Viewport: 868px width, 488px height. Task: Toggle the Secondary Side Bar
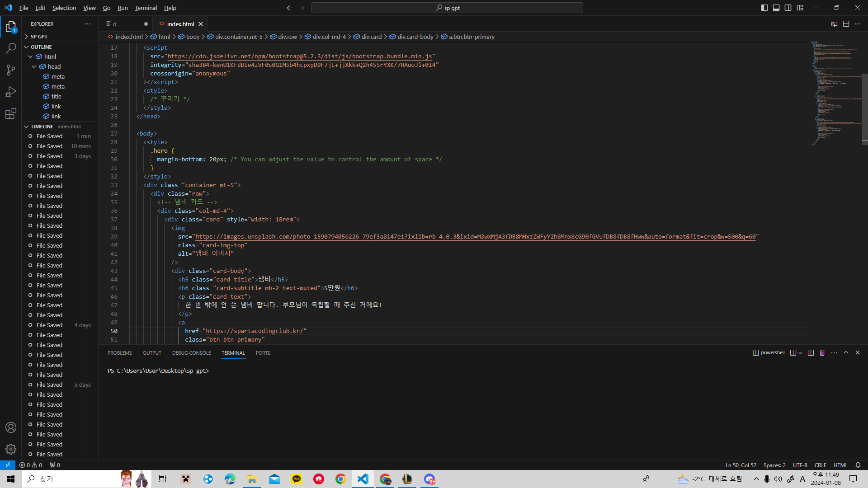click(x=788, y=8)
